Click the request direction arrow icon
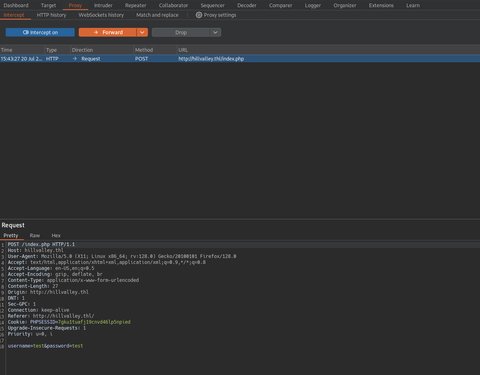The height and width of the screenshot is (375, 480). pyautogui.click(x=75, y=59)
